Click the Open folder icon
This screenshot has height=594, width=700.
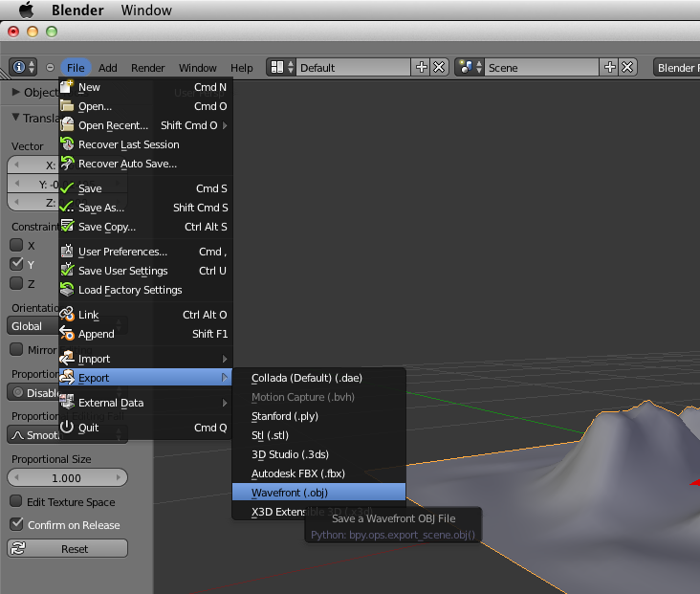point(67,106)
